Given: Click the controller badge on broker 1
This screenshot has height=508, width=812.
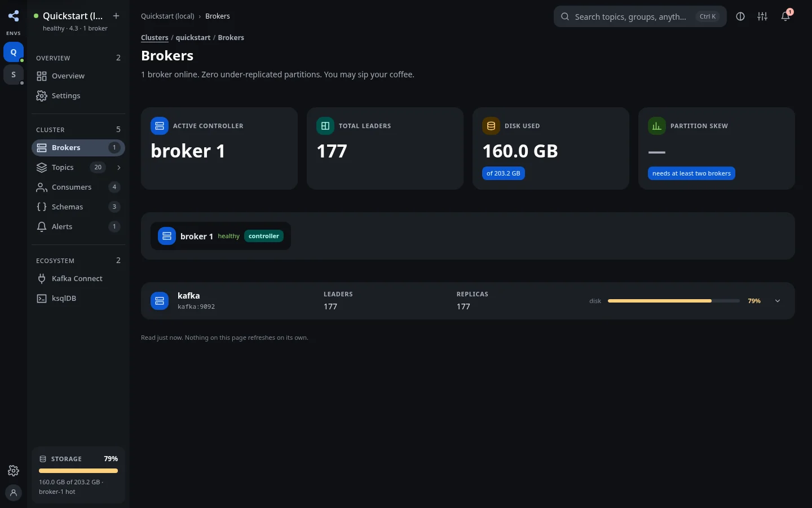Looking at the screenshot, I should (264, 236).
